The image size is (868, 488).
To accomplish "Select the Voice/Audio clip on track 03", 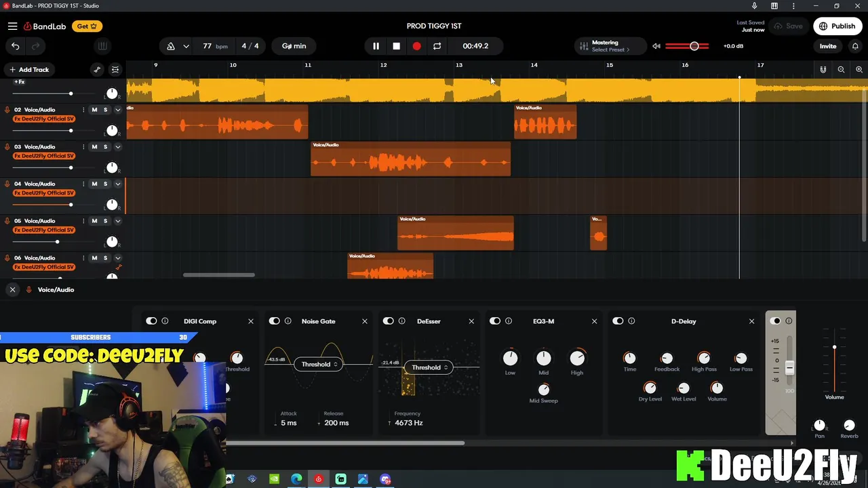I will click(410, 159).
